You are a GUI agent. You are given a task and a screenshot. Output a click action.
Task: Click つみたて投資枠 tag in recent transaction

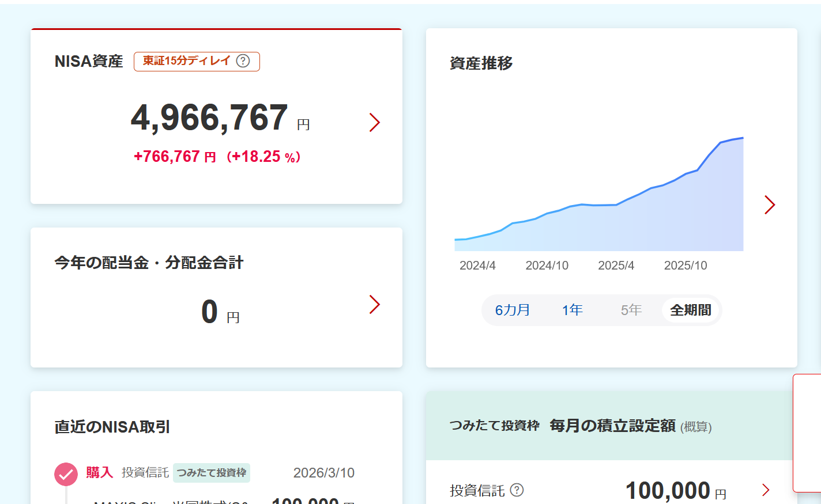pos(211,473)
